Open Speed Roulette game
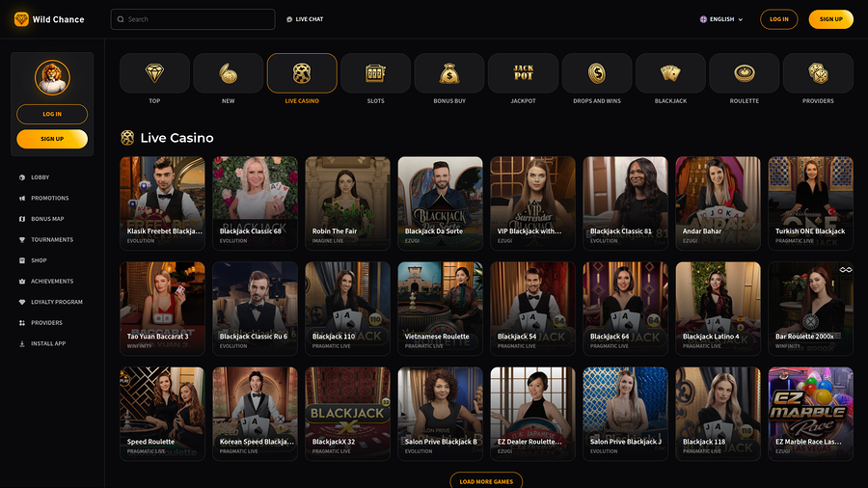This screenshot has height=488, width=868. (x=162, y=414)
